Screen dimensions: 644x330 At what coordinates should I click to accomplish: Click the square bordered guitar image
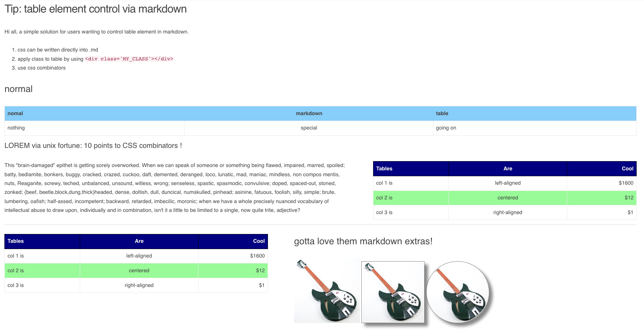(x=393, y=292)
